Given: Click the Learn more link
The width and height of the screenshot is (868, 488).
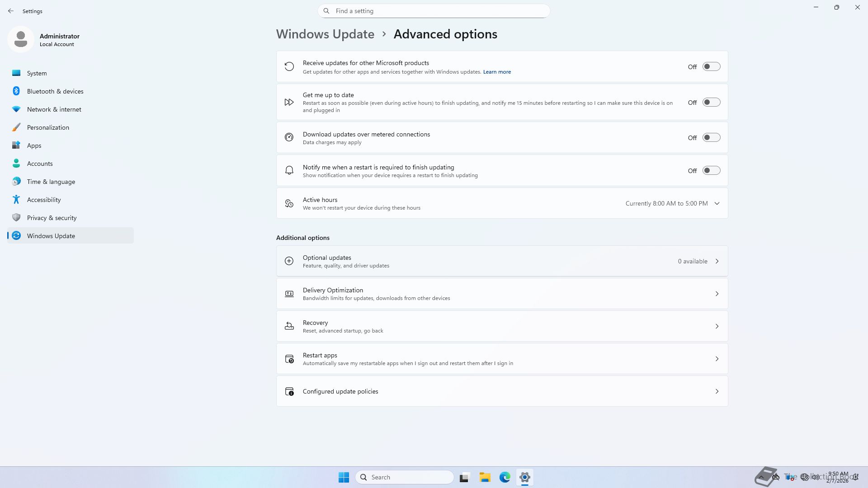Looking at the screenshot, I should tap(497, 72).
